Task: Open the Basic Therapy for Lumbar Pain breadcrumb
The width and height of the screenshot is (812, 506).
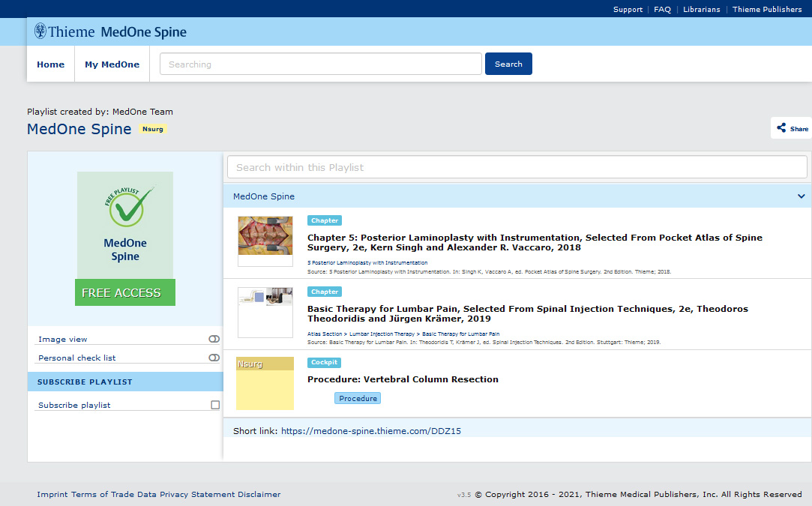Action: point(461,334)
